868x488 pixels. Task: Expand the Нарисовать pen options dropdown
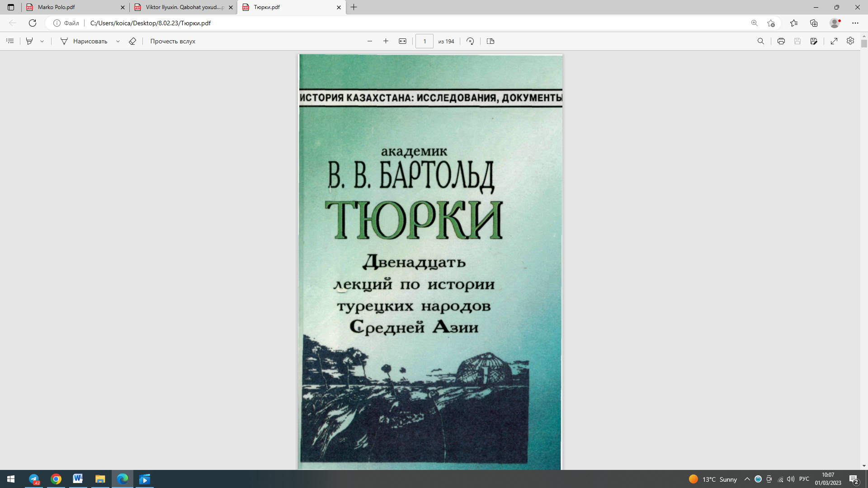click(x=118, y=41)
